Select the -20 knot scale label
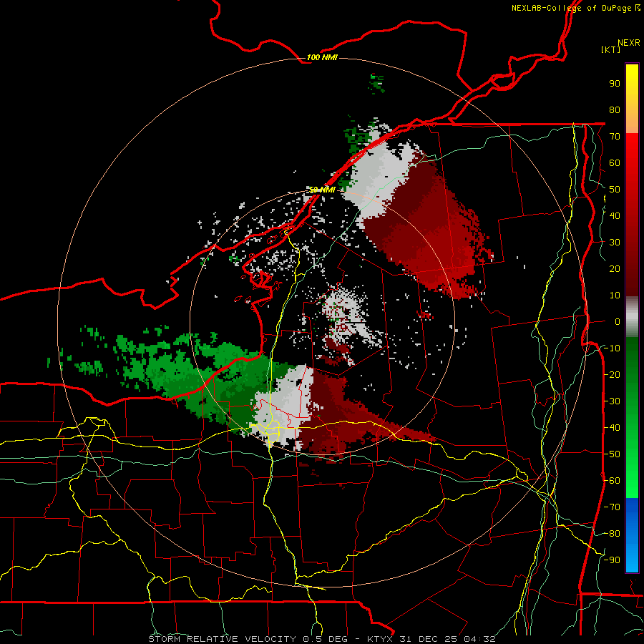The width and height of the screenshot is (644, 644). click(x=612, y=374)
